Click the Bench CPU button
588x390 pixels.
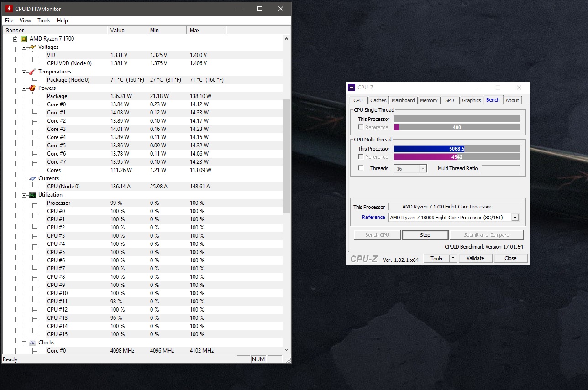click(378, 235)
